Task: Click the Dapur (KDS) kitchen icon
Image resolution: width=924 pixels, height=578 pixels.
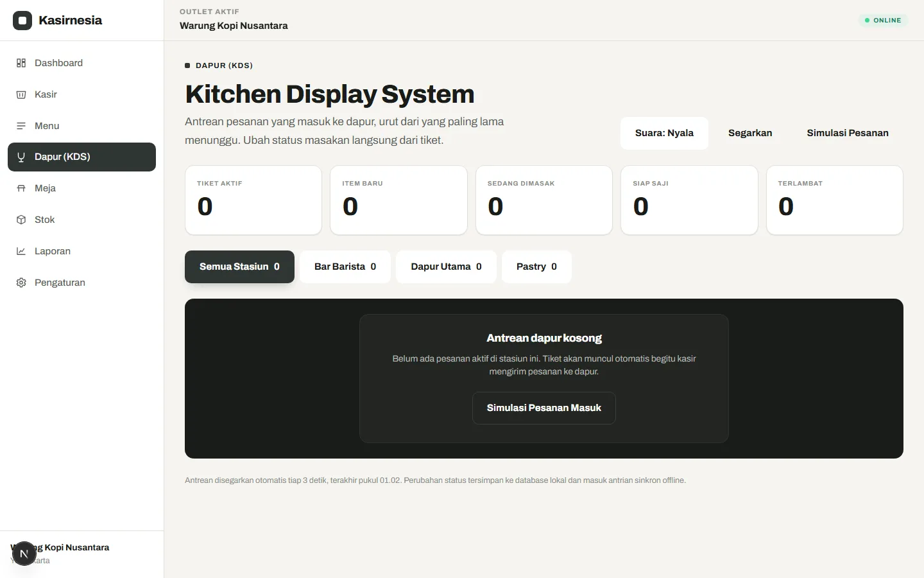Action: tap(21, 157)
